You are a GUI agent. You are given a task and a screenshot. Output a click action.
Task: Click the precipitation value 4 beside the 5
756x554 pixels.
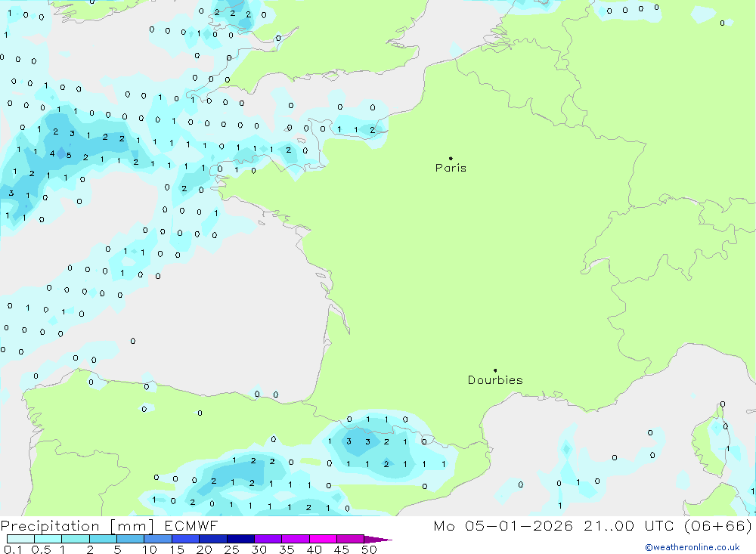(52, 154)
